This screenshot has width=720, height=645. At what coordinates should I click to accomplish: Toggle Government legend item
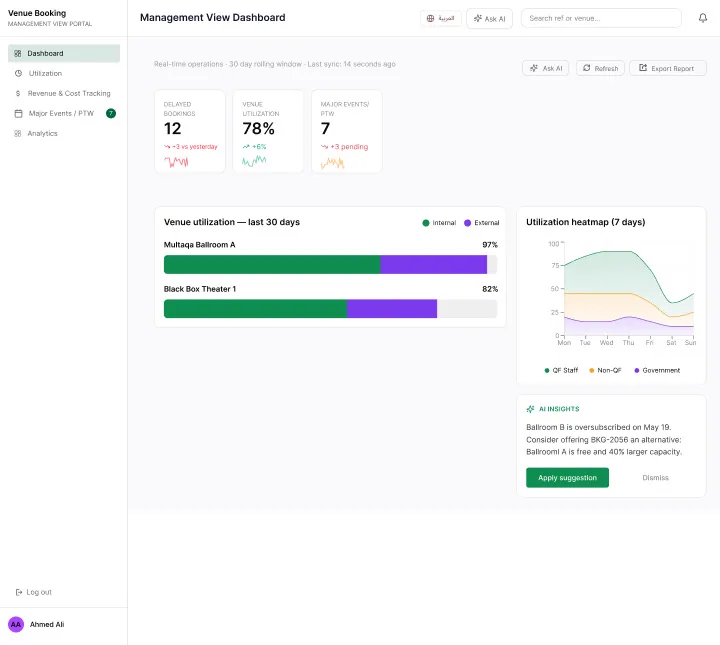pyautogui.click(x=657, y=370)
